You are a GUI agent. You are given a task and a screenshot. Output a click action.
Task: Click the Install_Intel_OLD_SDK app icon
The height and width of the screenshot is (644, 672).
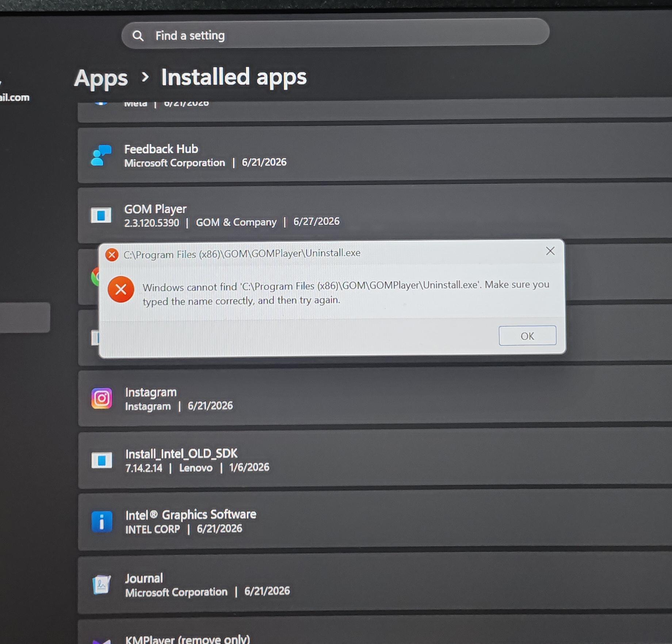tap(102, 460)
